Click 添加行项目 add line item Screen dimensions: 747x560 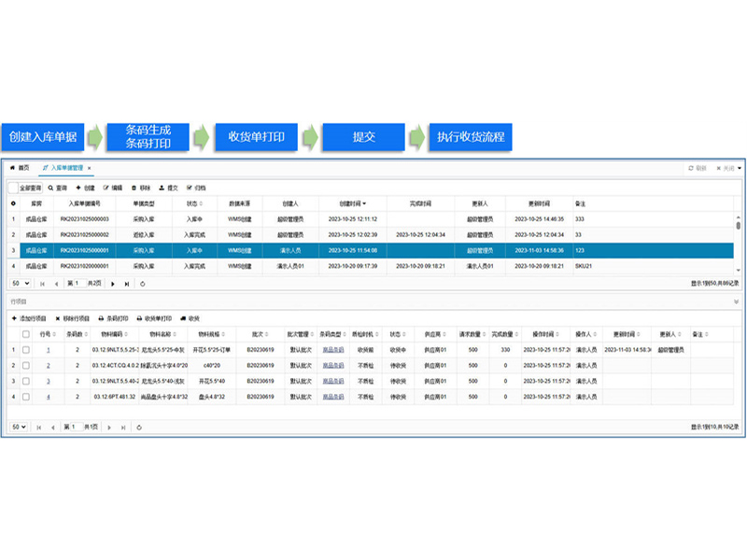point(13,318)
